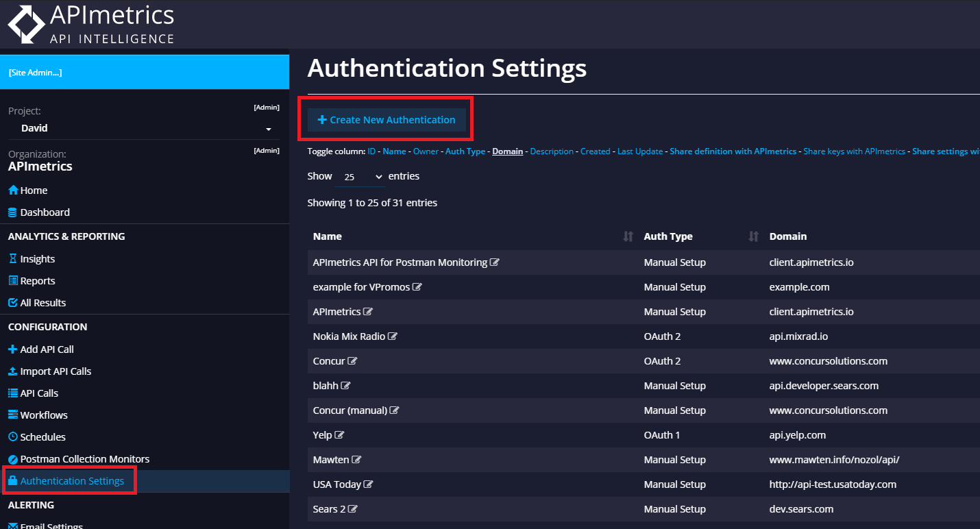Viewport: 980px width, 529px height.
Task: Click the Create New Authentication button
Action: pyautogui.click(x=387, y=120)
